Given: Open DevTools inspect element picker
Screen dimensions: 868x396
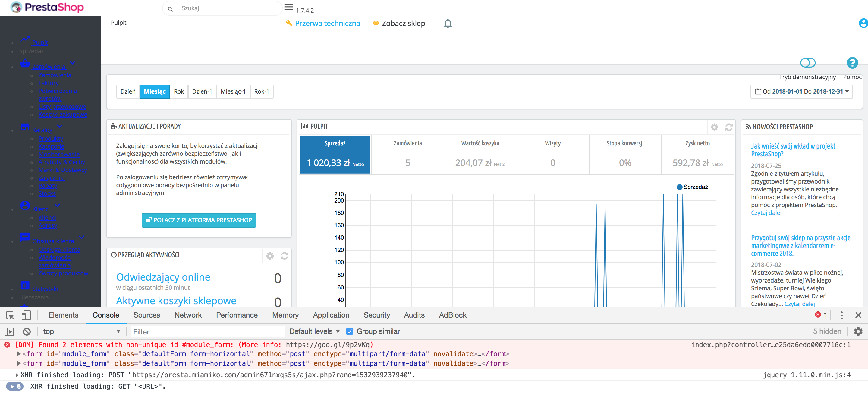Looking at the screenshot, I should pyautogui.click(x=10, y=315).
